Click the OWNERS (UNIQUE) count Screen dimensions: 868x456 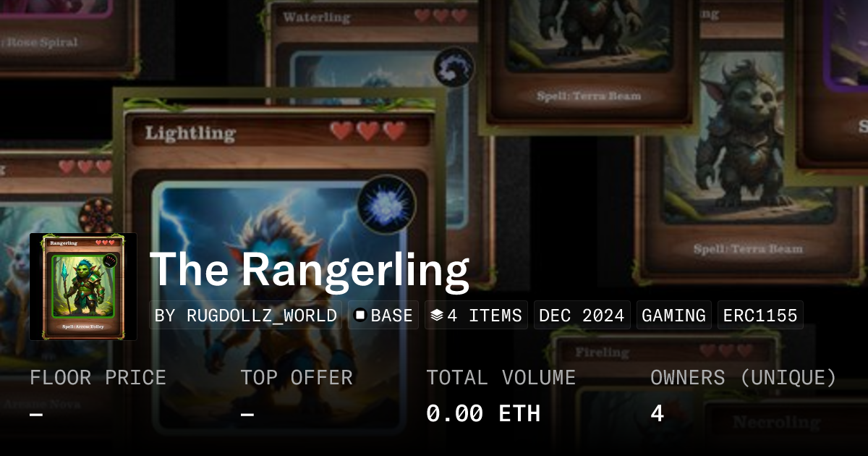[x=657, y=413]
